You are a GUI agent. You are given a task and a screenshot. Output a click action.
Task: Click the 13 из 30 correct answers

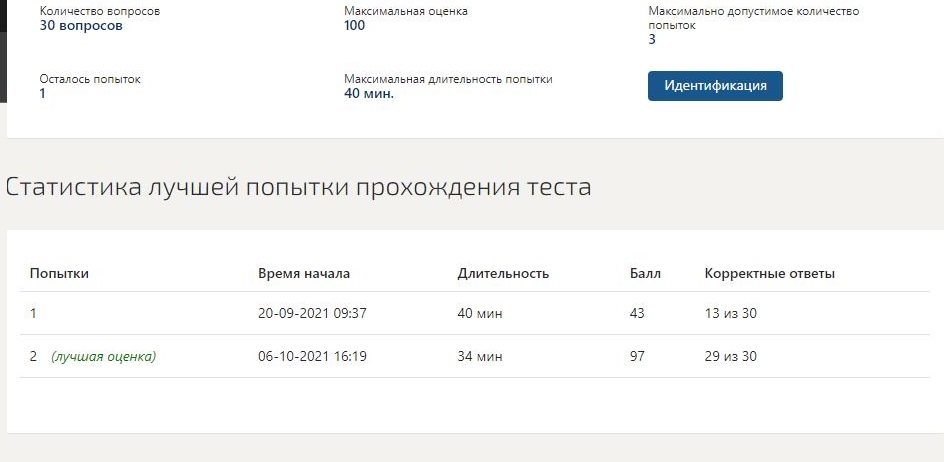tap(730, 313)
